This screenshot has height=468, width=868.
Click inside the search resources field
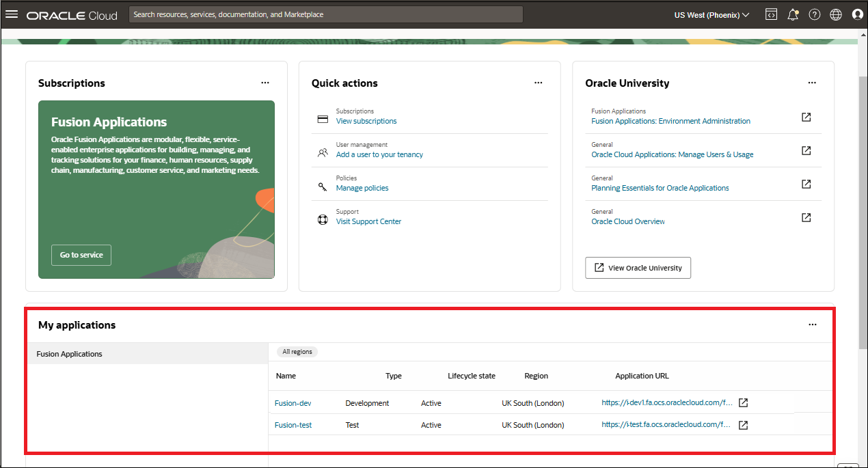click(325, 14)
